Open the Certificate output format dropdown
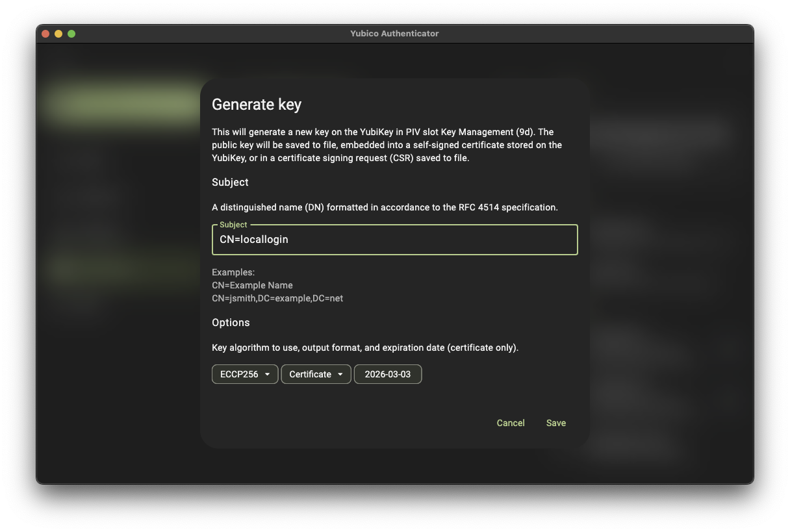 [x=316, y=374]
